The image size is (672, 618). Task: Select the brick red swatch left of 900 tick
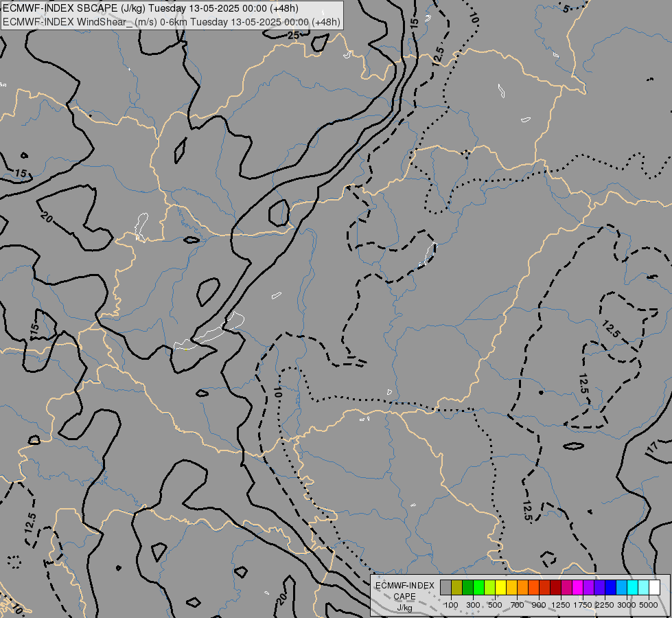(x=545, y=587)
